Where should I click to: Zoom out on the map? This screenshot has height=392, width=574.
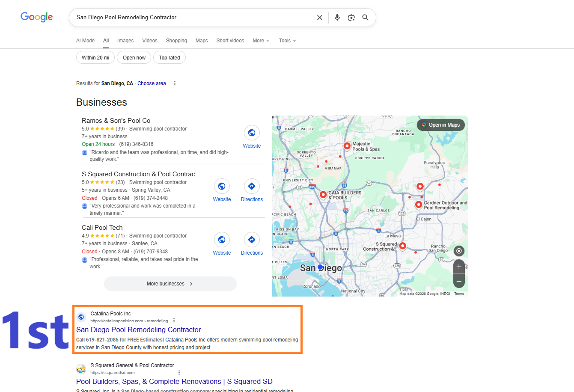459,281
